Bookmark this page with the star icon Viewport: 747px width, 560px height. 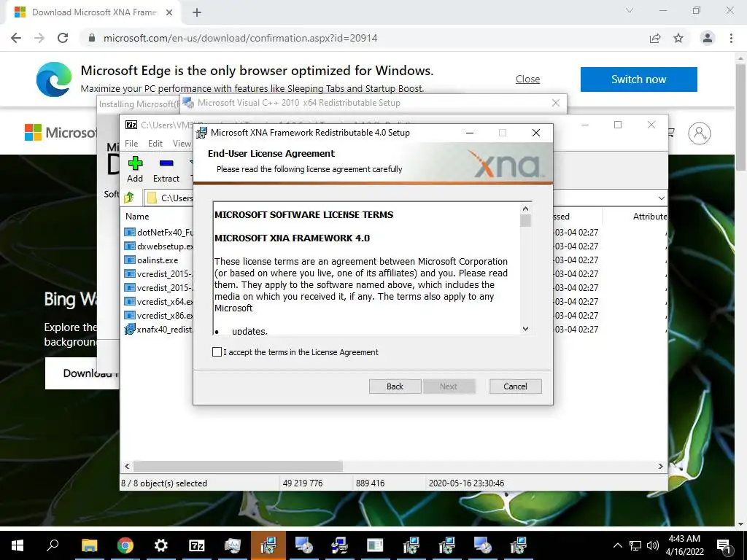point(678,38)
